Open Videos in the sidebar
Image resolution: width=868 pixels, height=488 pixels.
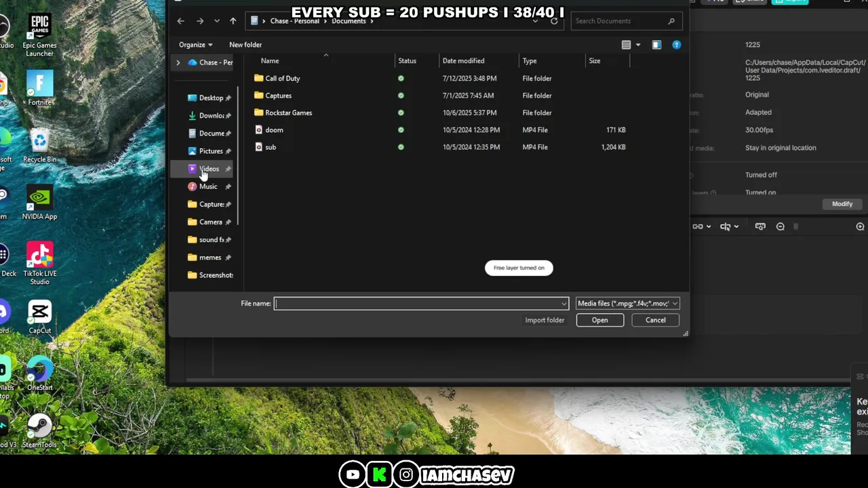[x=210, y=169]
